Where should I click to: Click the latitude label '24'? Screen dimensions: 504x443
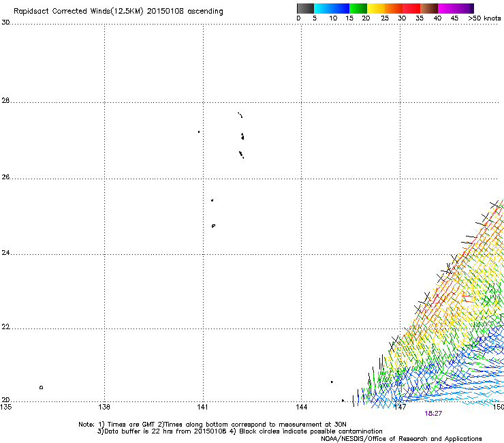pos(5,253)
